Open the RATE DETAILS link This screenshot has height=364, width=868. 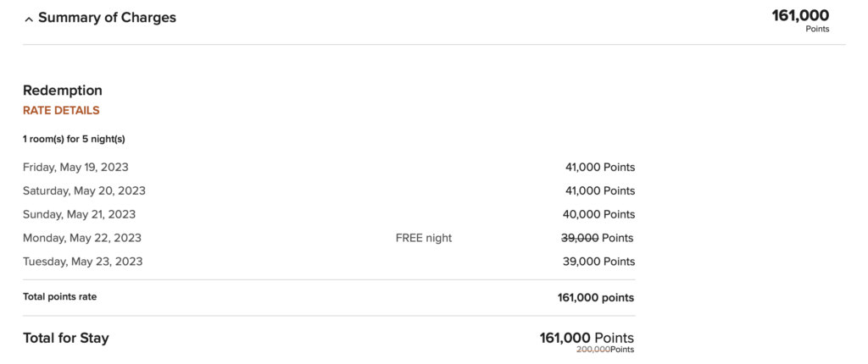(x=61, y=110)
